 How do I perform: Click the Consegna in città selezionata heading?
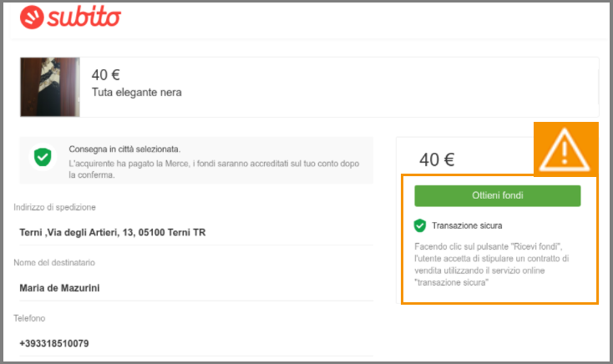[x=124, y=149]
